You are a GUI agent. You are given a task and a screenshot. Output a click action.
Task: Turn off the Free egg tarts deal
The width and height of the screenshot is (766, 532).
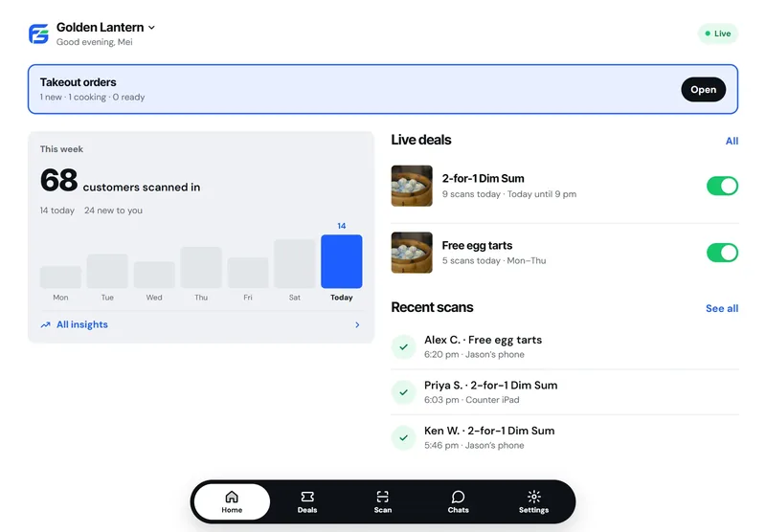722,253
